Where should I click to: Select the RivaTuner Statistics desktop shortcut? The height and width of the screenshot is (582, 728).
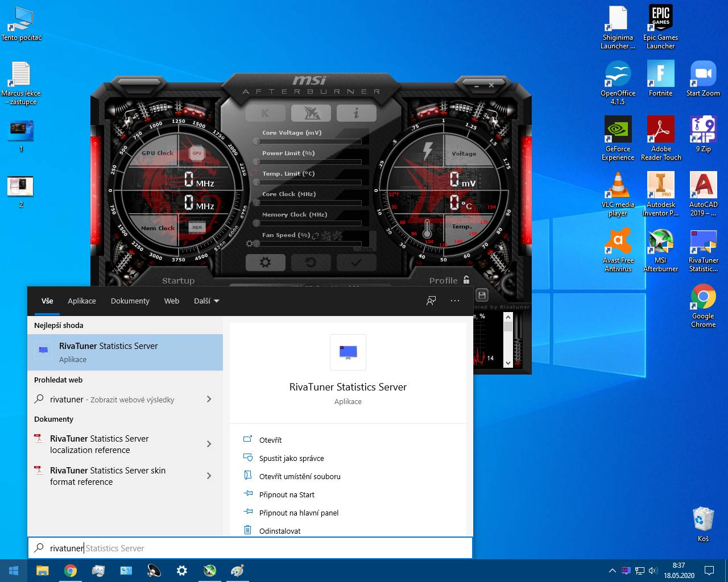(703, 250)
